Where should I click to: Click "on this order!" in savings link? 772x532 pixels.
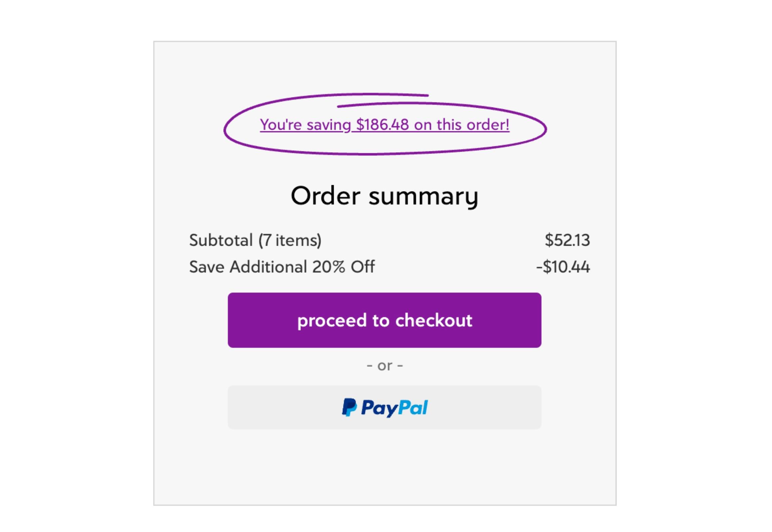[x=462, y=125]
